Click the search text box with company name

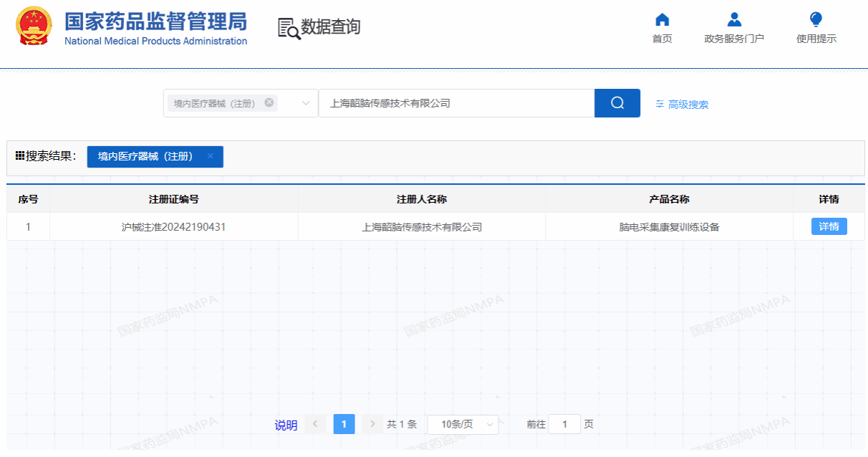pyautogui.click(x=456, y=103)
